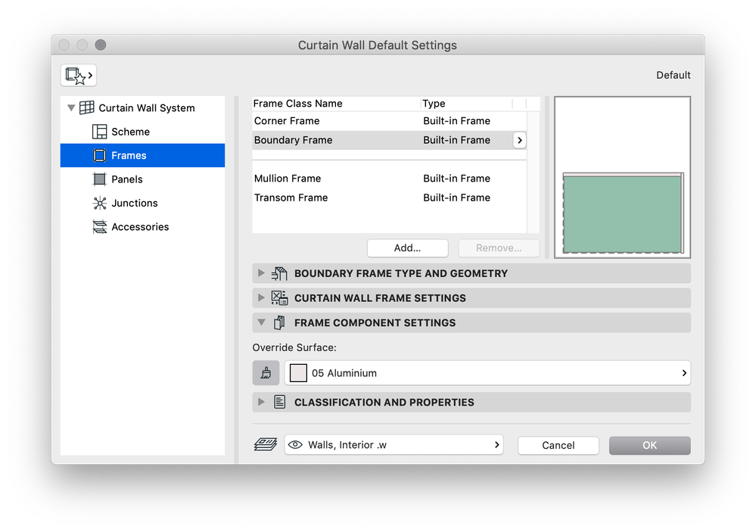Screen dimensions: 756x532
Task: Open the Favorites popup button
Action: click(x=78, y=75)
